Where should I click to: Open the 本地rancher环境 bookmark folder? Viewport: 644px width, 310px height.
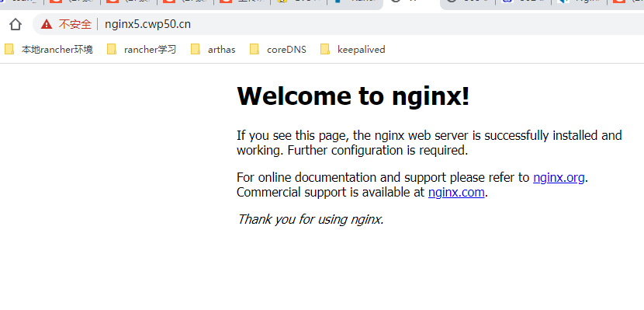click(x=49, y=50)
